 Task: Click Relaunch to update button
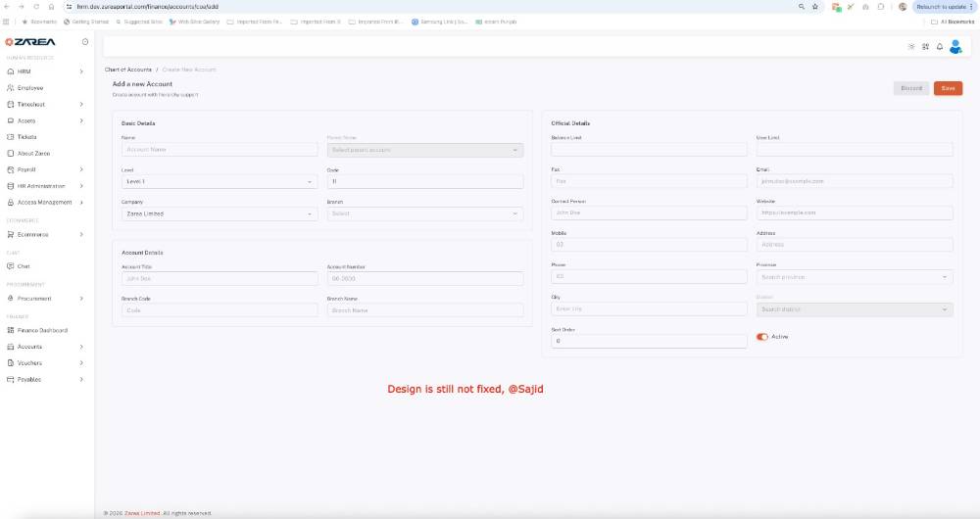pos(944,6)
